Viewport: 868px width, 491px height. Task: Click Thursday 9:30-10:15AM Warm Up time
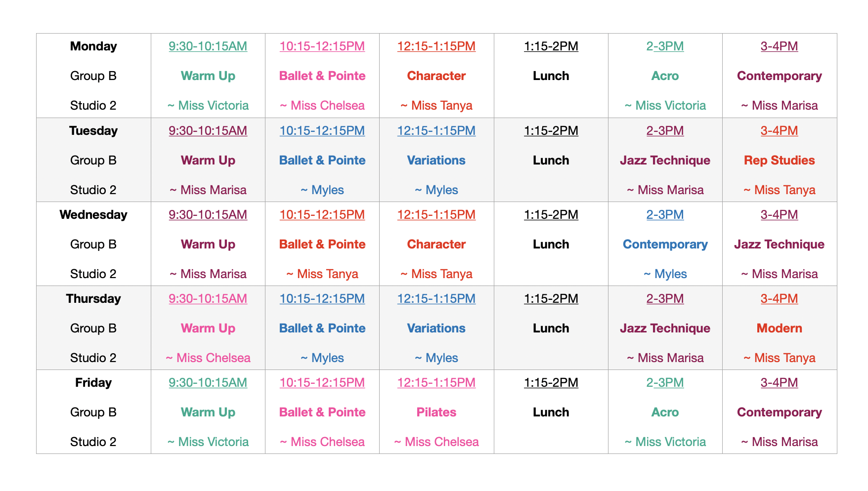208,299
